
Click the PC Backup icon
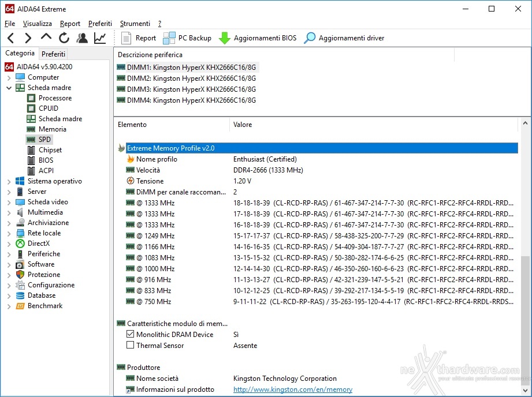[169, 38]
